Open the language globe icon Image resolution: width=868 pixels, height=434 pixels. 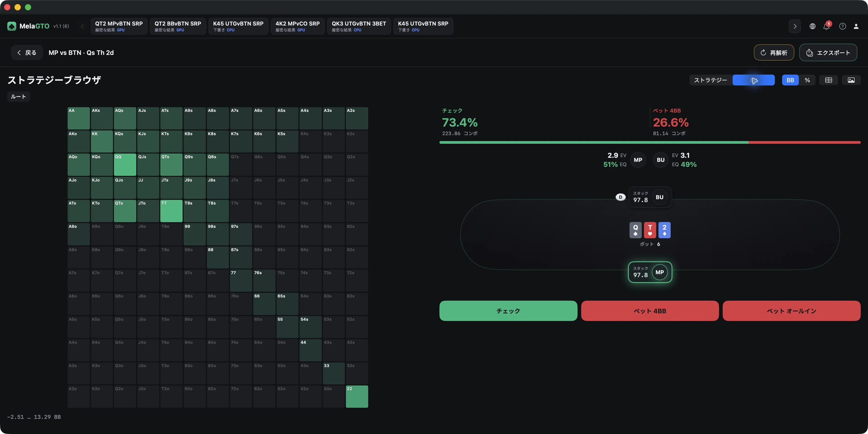tap(812, 26)
